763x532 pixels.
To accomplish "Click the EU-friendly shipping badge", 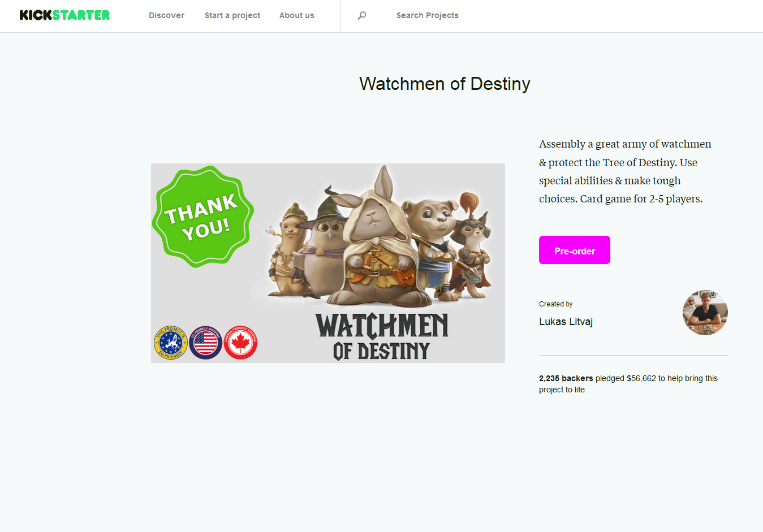I will (171, 343).
